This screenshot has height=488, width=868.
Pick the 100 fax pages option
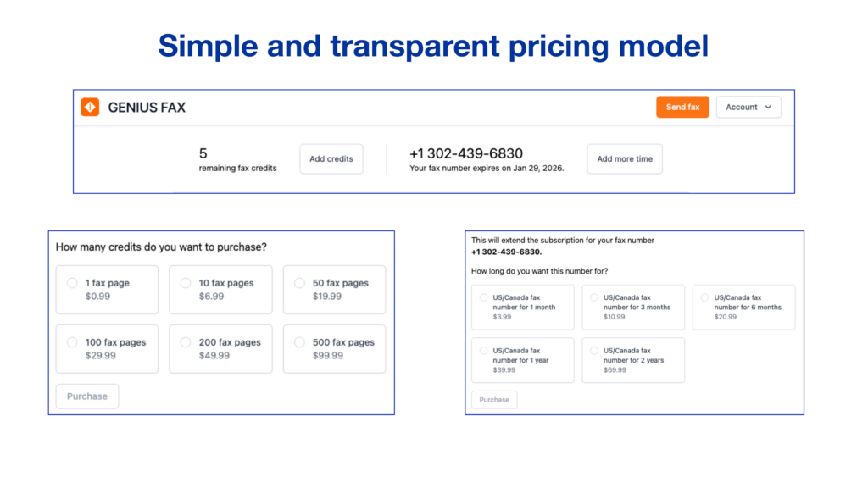(73, 342)
